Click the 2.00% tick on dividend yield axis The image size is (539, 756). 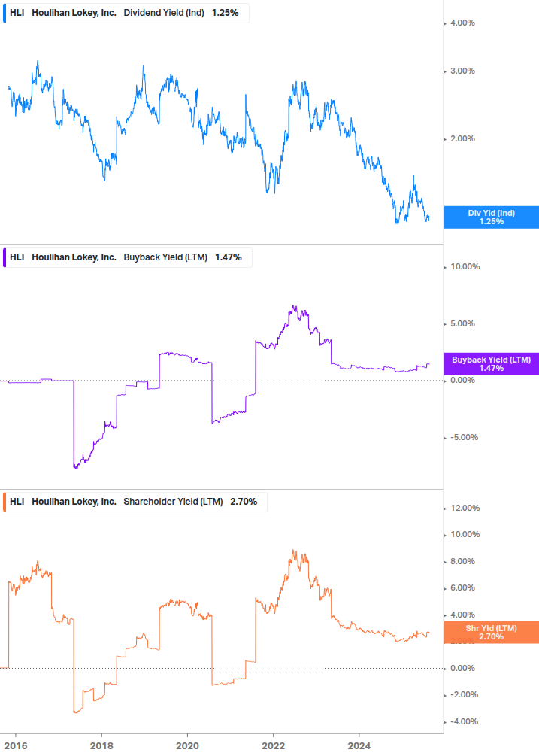[462, 138]
